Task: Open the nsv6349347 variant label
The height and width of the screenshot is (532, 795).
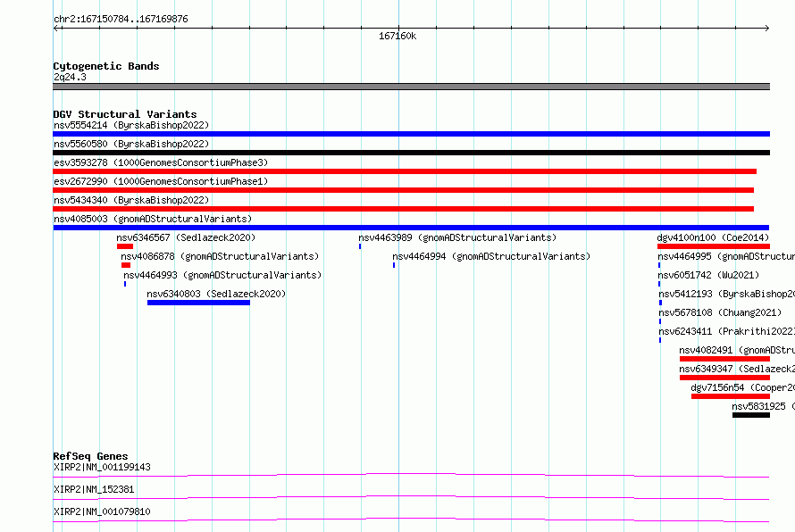Action: pyautogui.click(x=737, y=369)
